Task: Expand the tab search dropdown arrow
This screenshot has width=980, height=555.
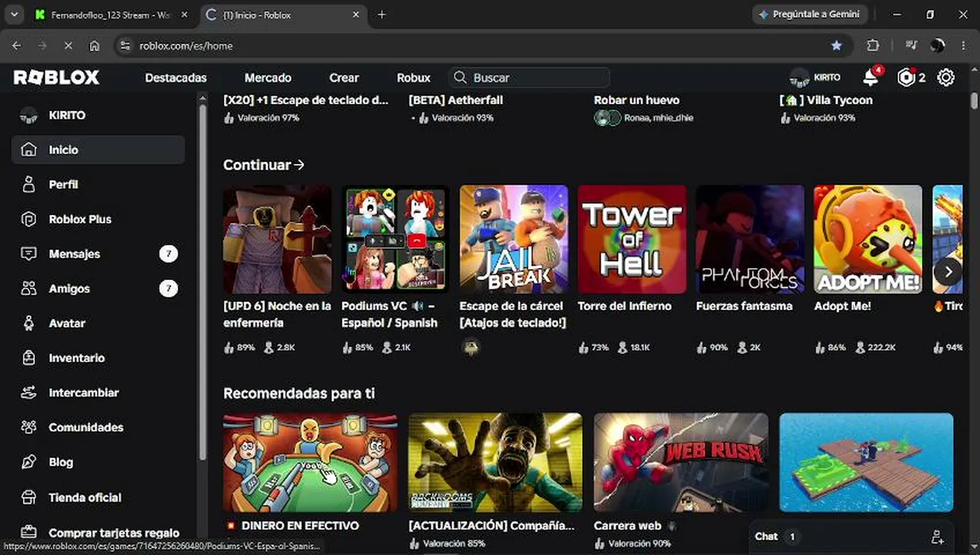Action: (x=14, y=15)
